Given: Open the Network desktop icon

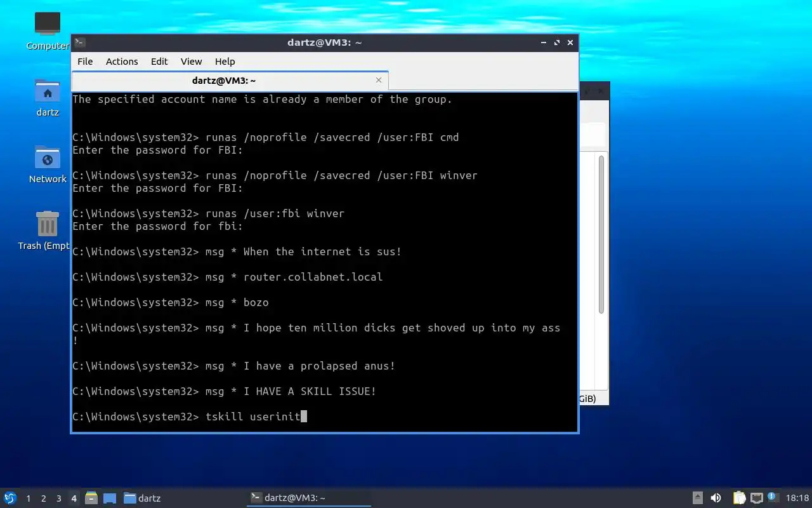Looking at the screenshot, I should click(48, 164).
